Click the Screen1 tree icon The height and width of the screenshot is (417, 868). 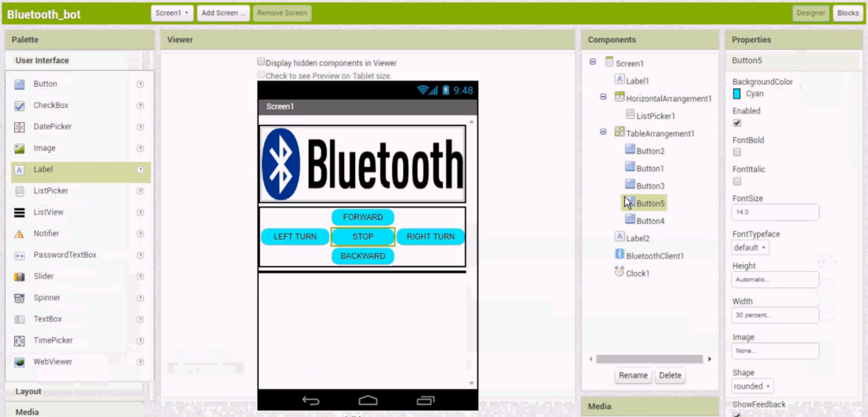[x=609, y=62]
